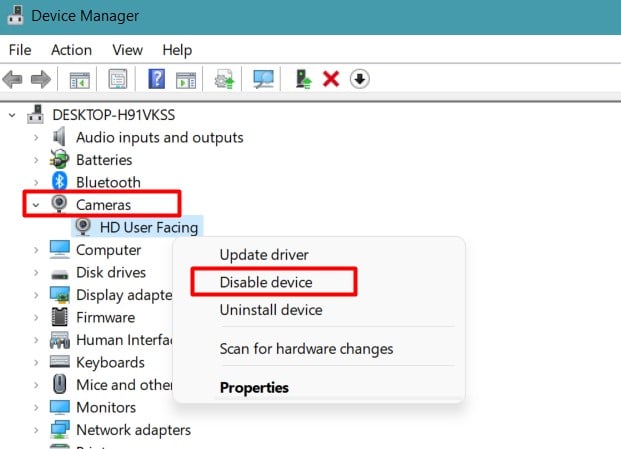This screenshot has height=449, width=621.
Task: Expand the Mice and other pointing devices chevron
Action: point(36,385)
